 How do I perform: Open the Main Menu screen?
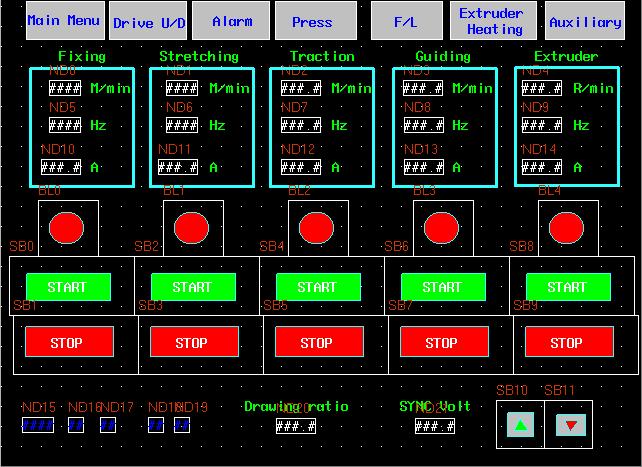click(64, 21)
